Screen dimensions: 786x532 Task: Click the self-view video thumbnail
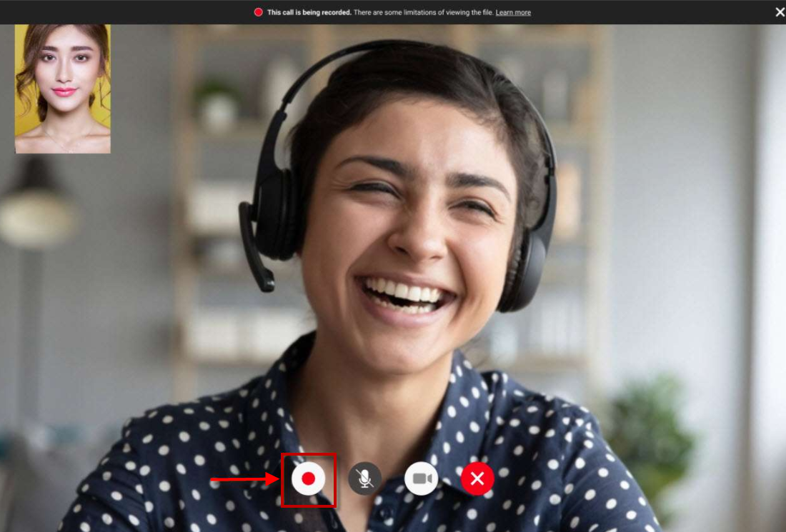[x=63, y=89]
